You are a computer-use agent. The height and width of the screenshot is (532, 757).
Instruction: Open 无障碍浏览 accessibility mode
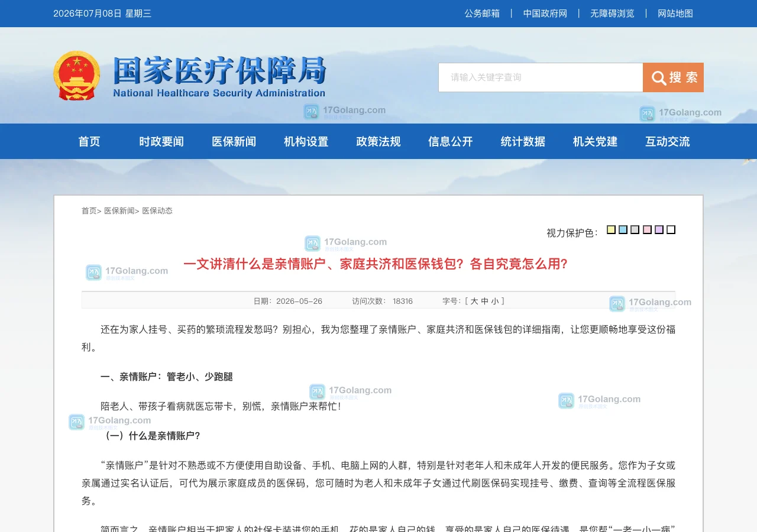coord(612,13)
